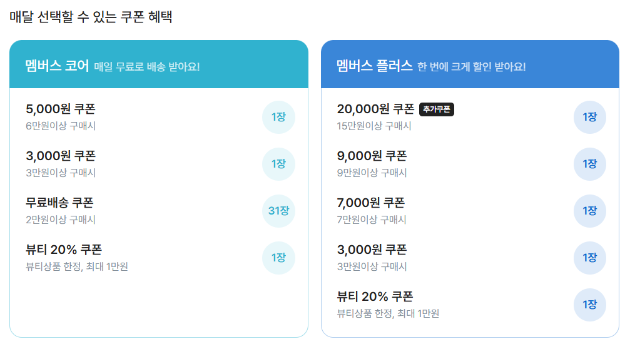Click the 1장 badge beside 멤버스 플러스 뷰티 20% 쿠폰
The image size is (630, 364).
point(589,305)
